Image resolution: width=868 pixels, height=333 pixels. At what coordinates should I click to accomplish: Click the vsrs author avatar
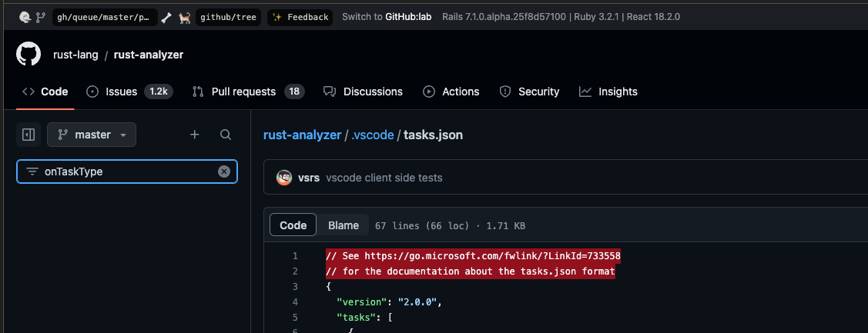284,178
